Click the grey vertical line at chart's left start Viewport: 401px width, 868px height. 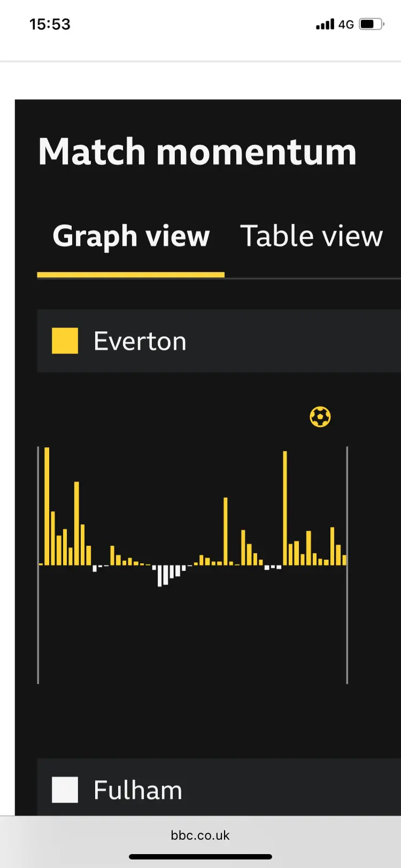38,564
